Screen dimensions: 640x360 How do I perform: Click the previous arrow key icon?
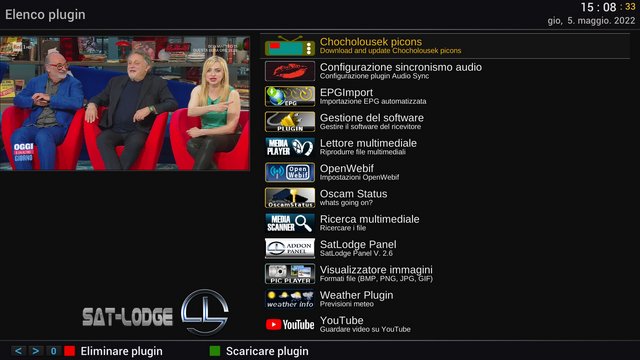pos(18,351)
